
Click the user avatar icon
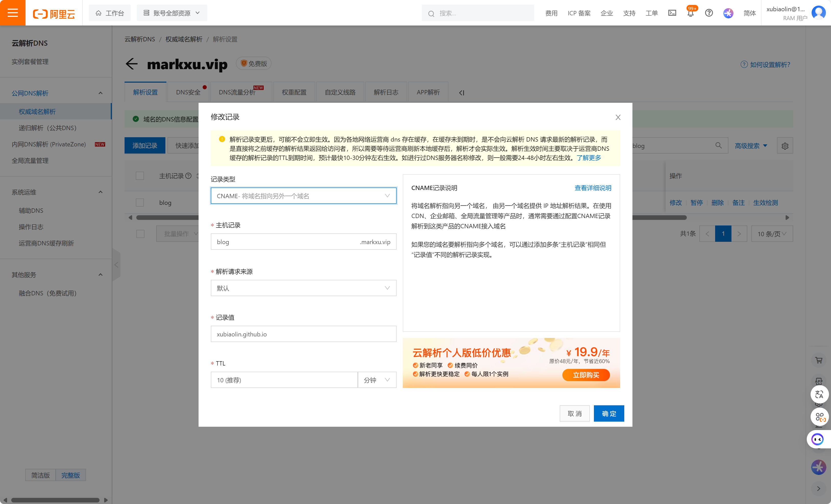[818, 13]
